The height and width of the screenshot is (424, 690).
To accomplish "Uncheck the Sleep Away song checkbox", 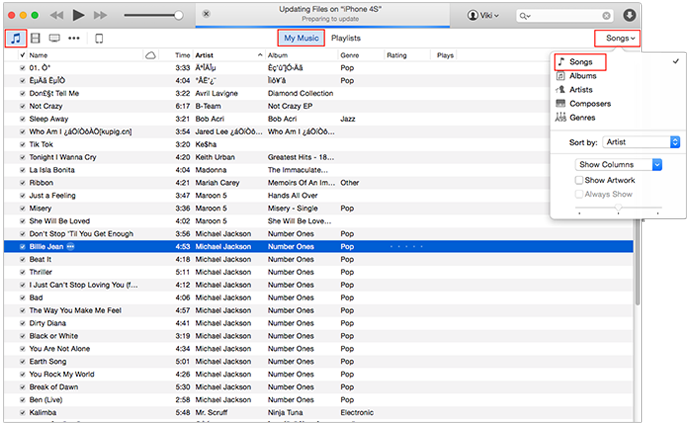I will 22,119.
